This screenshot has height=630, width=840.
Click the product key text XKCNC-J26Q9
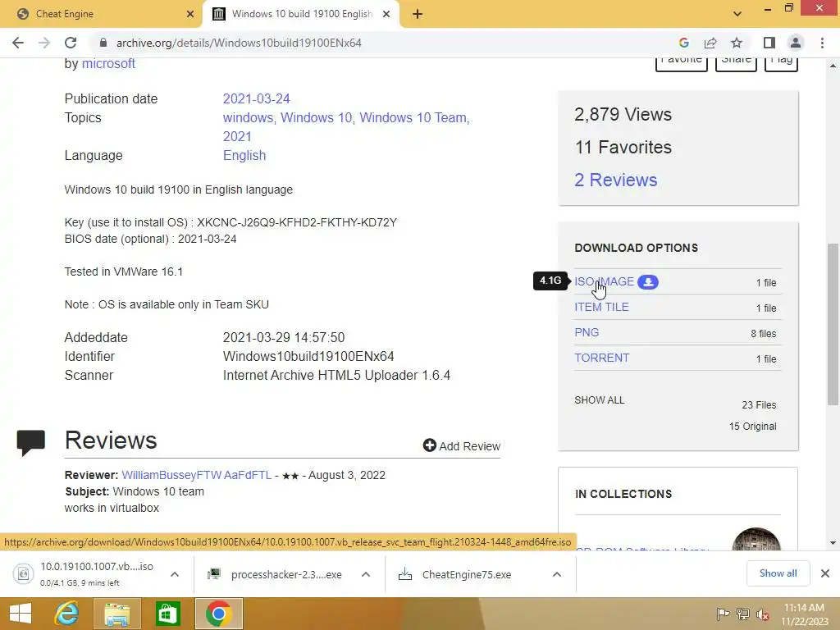(x=297, y=222)
